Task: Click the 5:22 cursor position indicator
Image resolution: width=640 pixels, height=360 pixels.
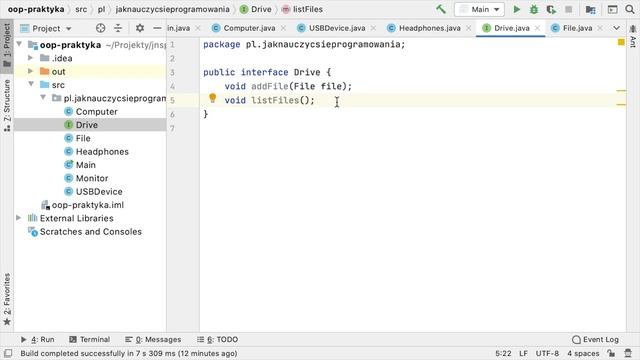Action: (x=503, y=353)
